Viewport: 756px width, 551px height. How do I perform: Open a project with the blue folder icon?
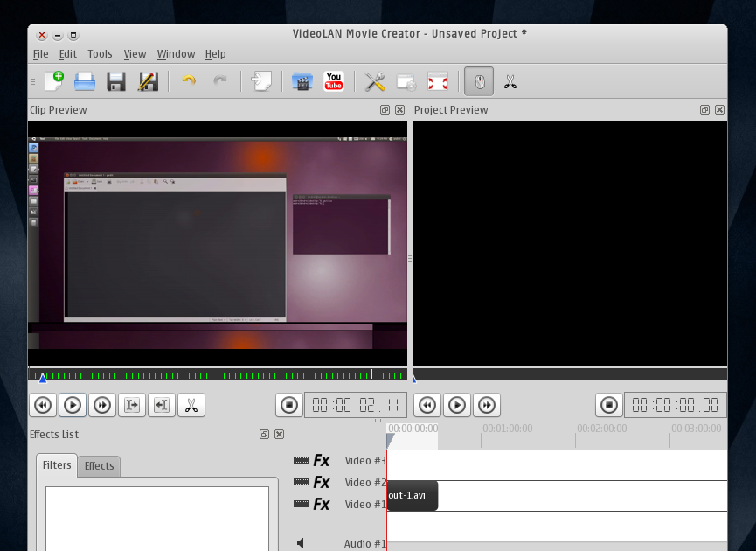pyautogui.click(x=85, y=81)
